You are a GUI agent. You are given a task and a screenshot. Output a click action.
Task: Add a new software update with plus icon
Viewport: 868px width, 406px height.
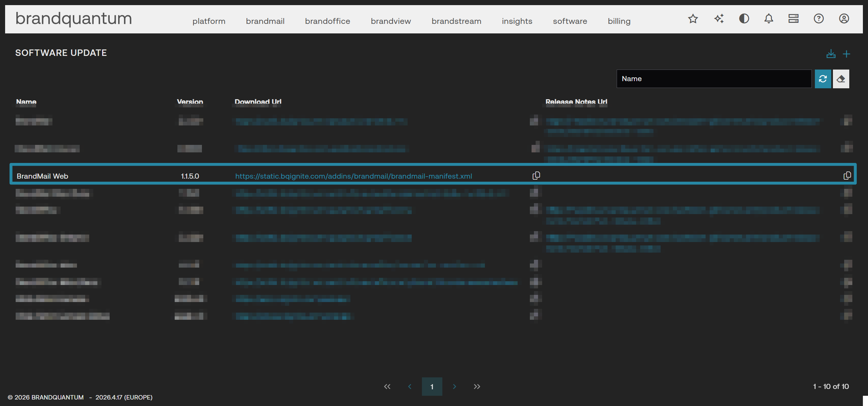click(847, 54)
